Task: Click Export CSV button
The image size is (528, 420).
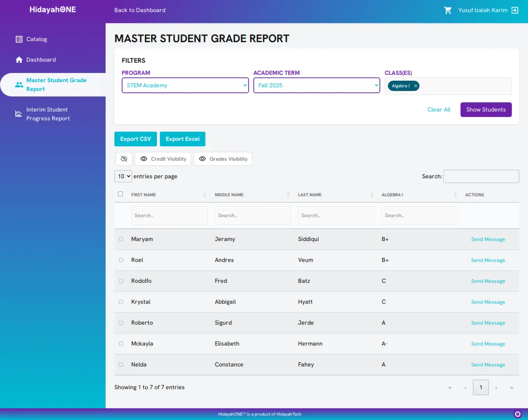Action: coord(135,139)
